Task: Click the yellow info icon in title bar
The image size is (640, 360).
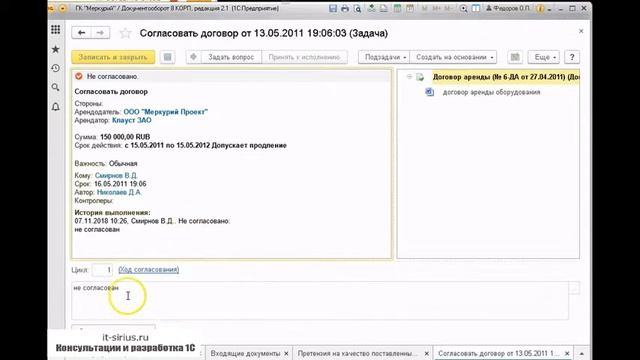Action: coord(540,8)
